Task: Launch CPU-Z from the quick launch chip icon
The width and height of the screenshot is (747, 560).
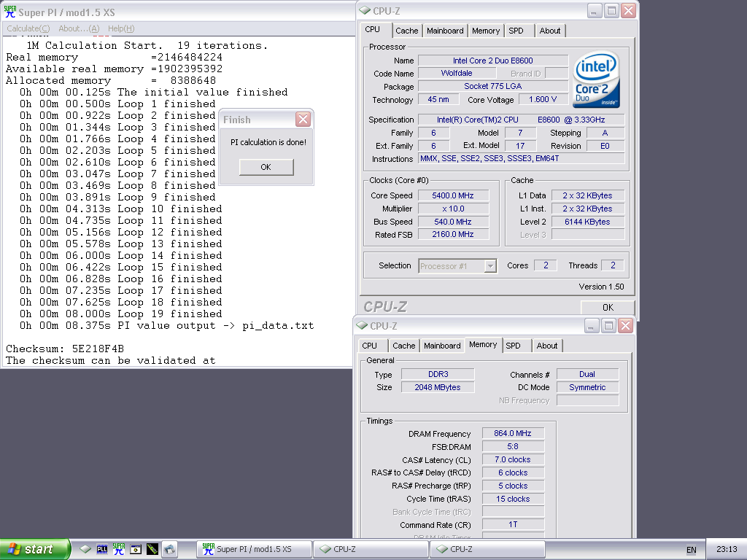Action: pos(85,549)
